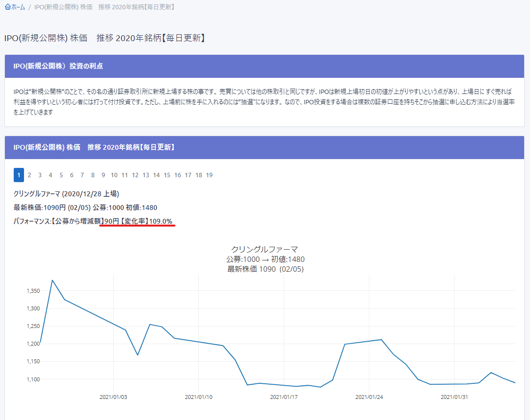This screenshot has width=530, height=420.
Task: Click the 2021/01/17 x-axis label
Action: pos(284,397)
